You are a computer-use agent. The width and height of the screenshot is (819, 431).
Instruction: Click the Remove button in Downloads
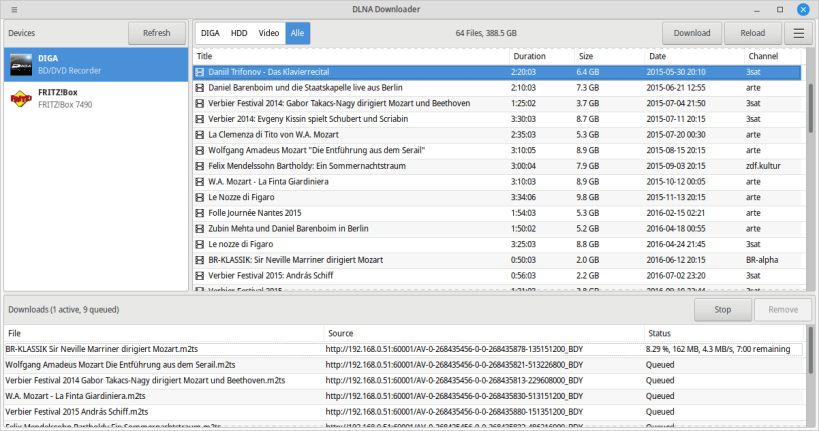coord(783,310)
